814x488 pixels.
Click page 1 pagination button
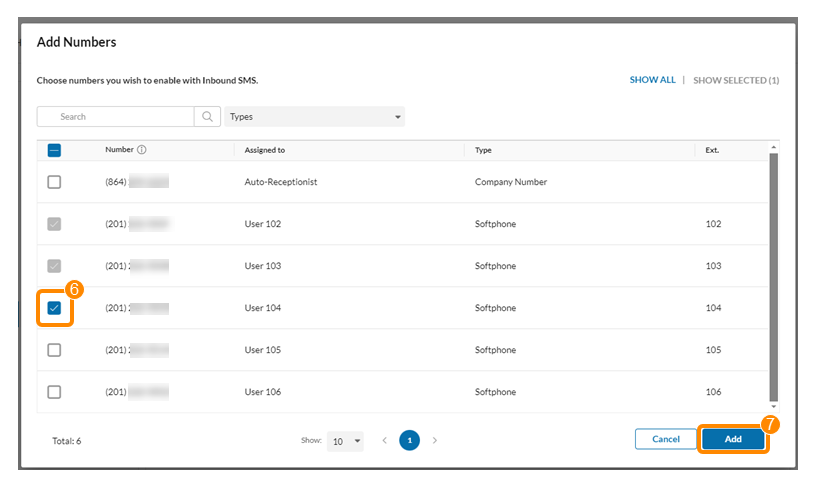[x=409, y=440]
